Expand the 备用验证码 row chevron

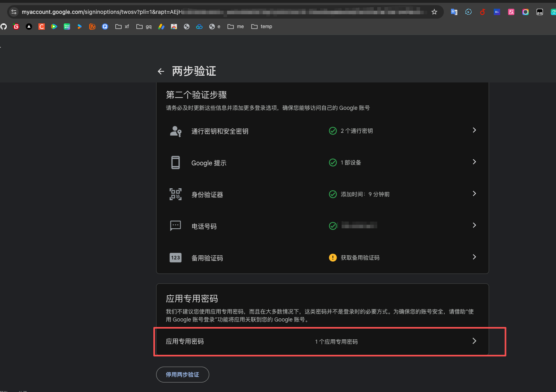click(474, 257)
